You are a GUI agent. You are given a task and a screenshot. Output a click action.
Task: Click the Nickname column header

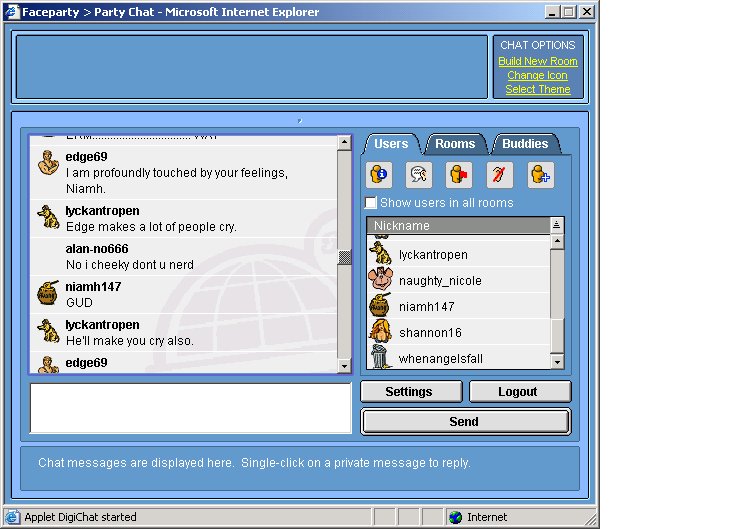click(458, 225)
